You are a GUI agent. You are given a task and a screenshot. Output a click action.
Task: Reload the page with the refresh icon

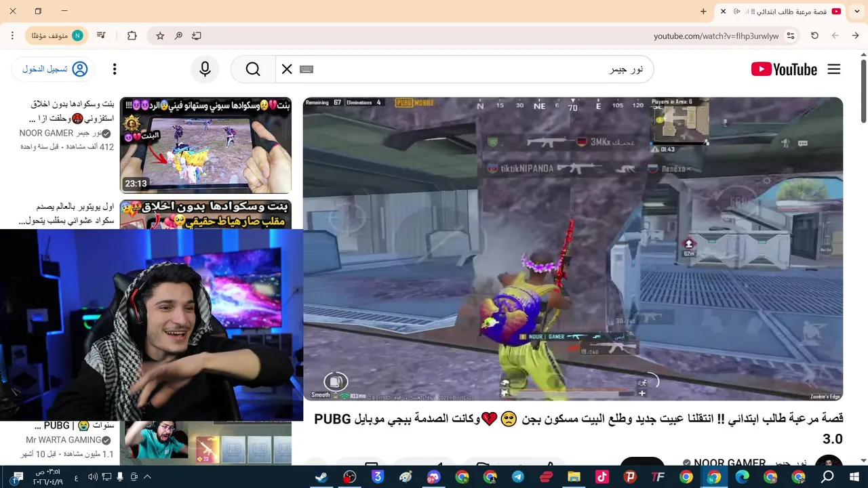[x=814, y=36]
